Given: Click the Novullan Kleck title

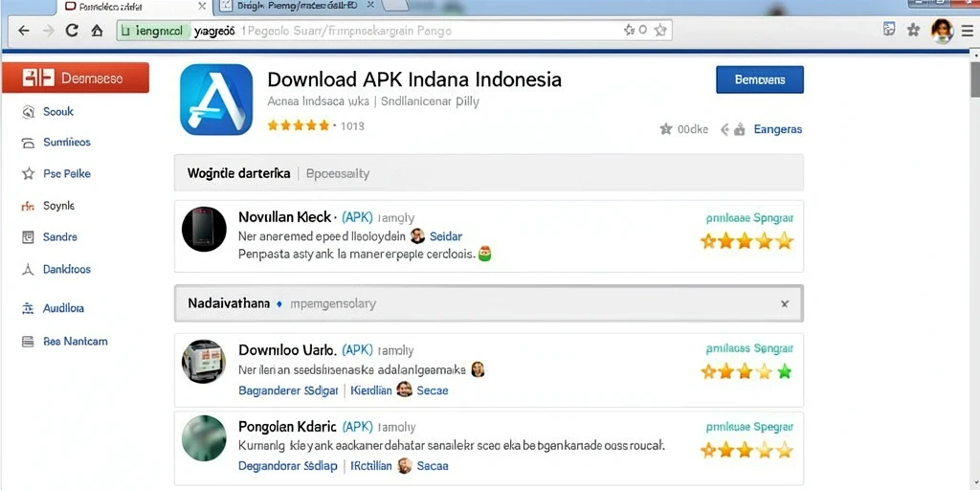Looking at the screenshot, I should 285,217.
